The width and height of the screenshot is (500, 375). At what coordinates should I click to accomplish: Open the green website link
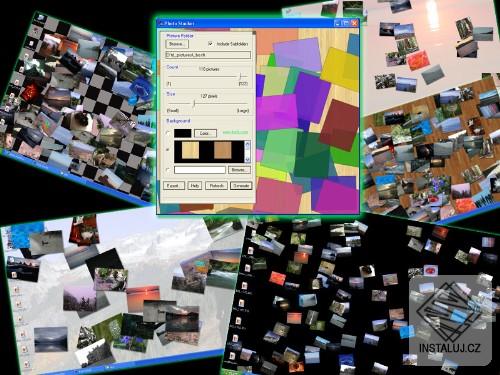(235, 133)
